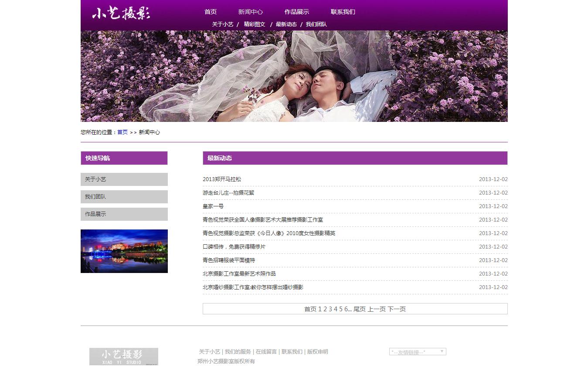The height and width of the screenshot is (374, 588).
Task: Open the 友情链接 dropdown in the footer
Action: tap(417, 352)
